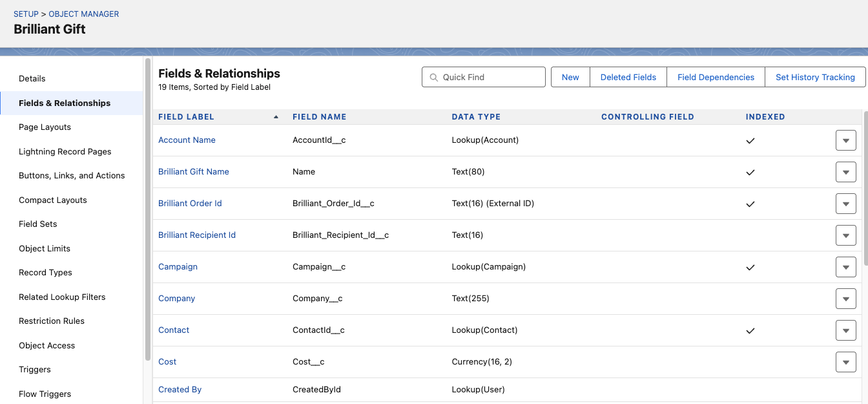Select Lightning Record Pages sidebar item
This screenshot has width=868, height=404.
point(65,151)
